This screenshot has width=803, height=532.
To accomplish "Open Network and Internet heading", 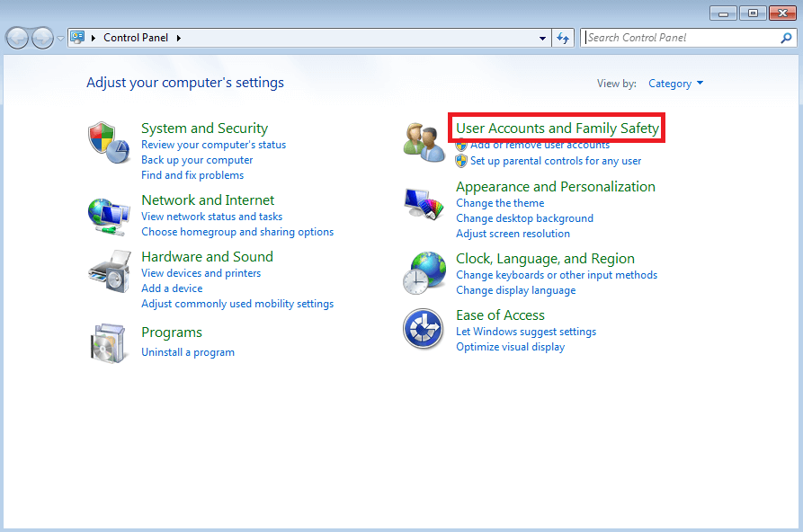I will coord(208,199).
